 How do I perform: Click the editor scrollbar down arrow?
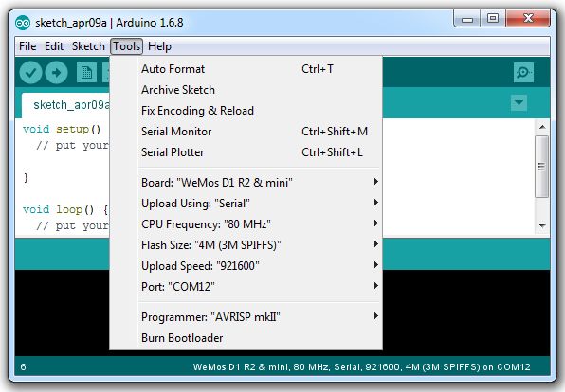tap(542, 226)
